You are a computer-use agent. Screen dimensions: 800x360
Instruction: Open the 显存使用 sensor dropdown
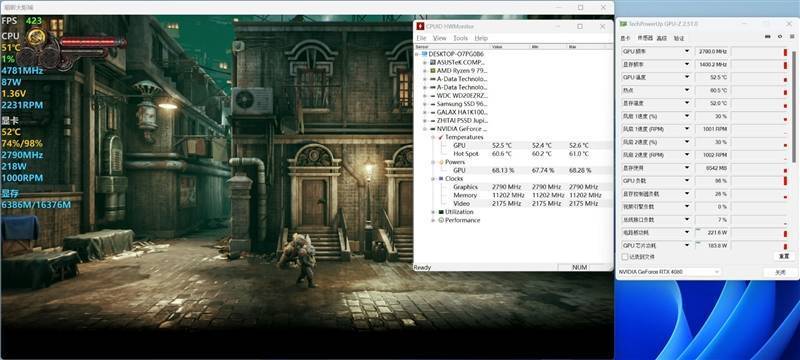pos(687,168)
